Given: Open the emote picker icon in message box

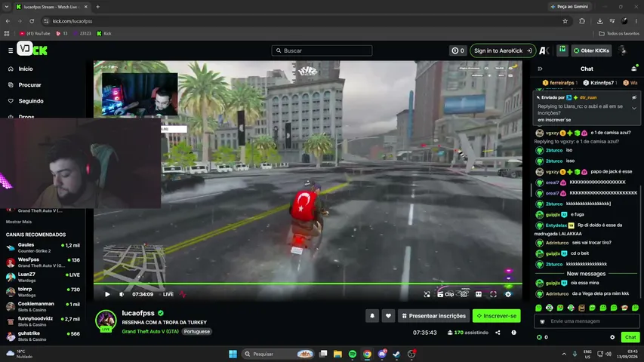Looking at the screenshot, I should pos(542,321).
